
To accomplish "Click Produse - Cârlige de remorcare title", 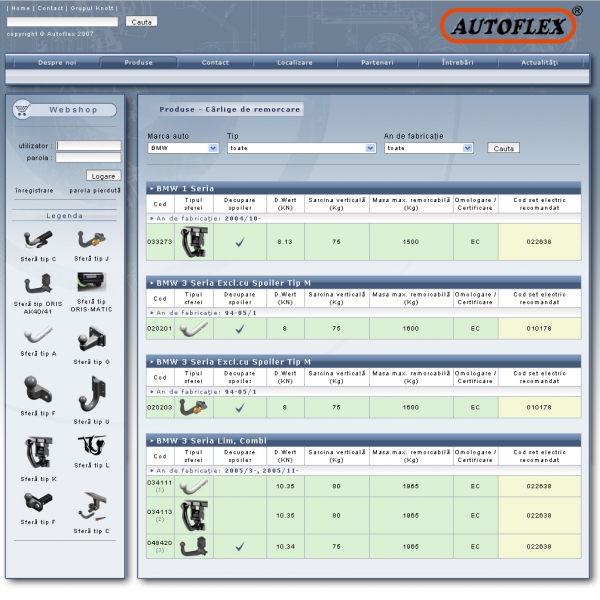I will pos(229,109).
